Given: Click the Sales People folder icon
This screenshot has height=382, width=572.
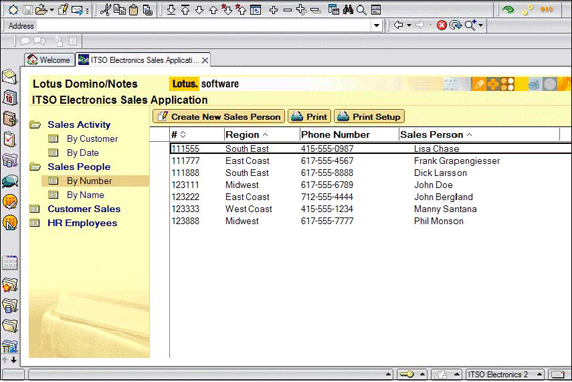Looking at the screenshot, I should (x=35, y=167).
